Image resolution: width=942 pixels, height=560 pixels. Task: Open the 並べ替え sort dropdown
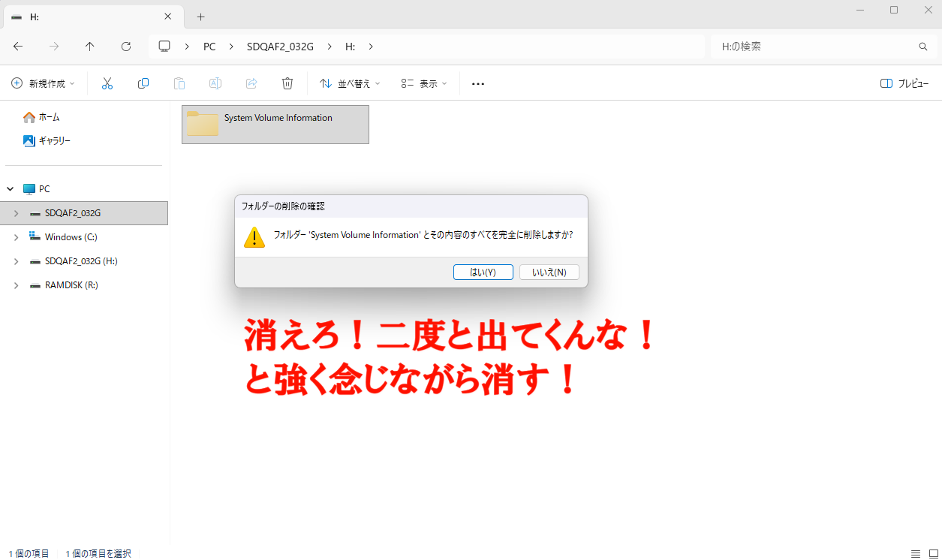350,83
